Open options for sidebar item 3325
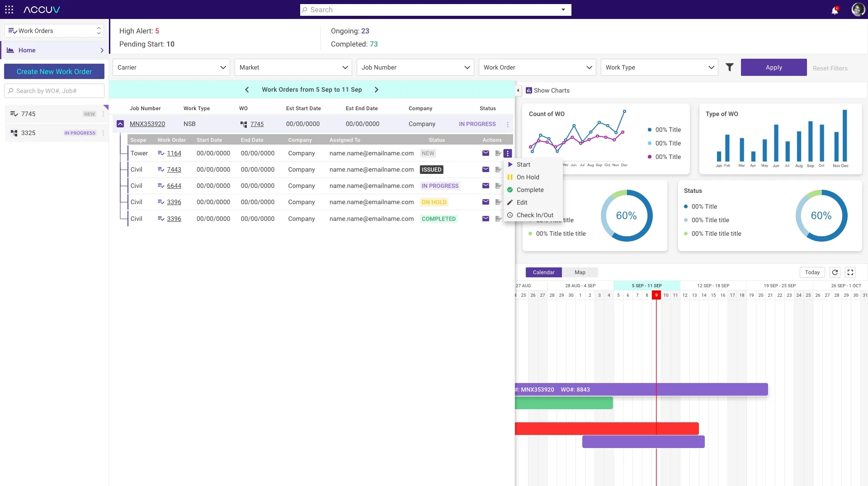The height and width of the screenshot is (486, 868). point(103,133)
